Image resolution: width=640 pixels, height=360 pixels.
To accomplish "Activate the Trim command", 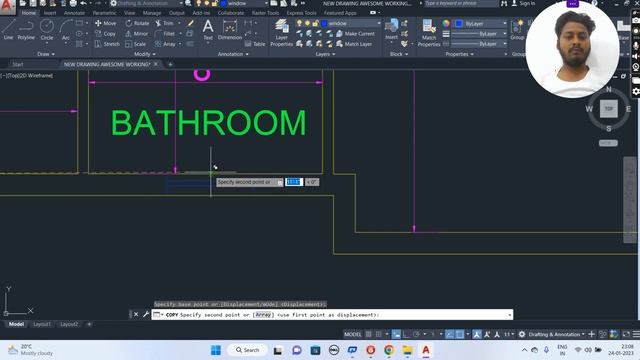I will (164, 23).
